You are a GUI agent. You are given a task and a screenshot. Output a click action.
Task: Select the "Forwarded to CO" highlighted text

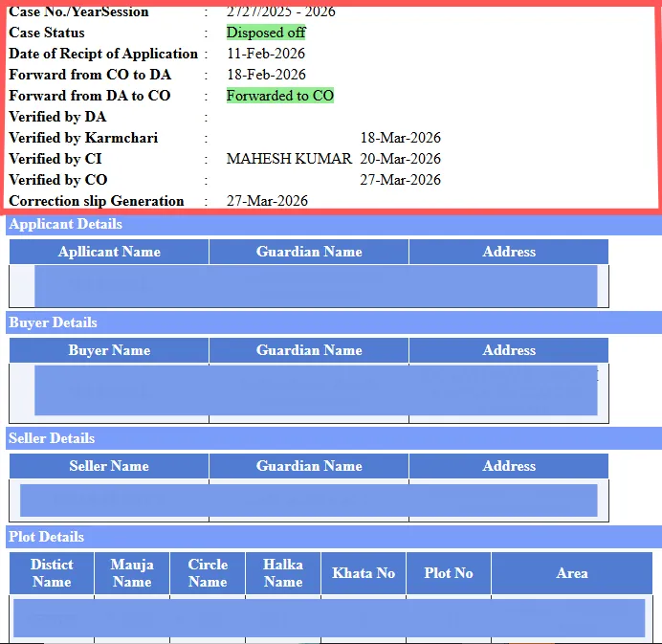pyautogui.click(x=280, y=96)
